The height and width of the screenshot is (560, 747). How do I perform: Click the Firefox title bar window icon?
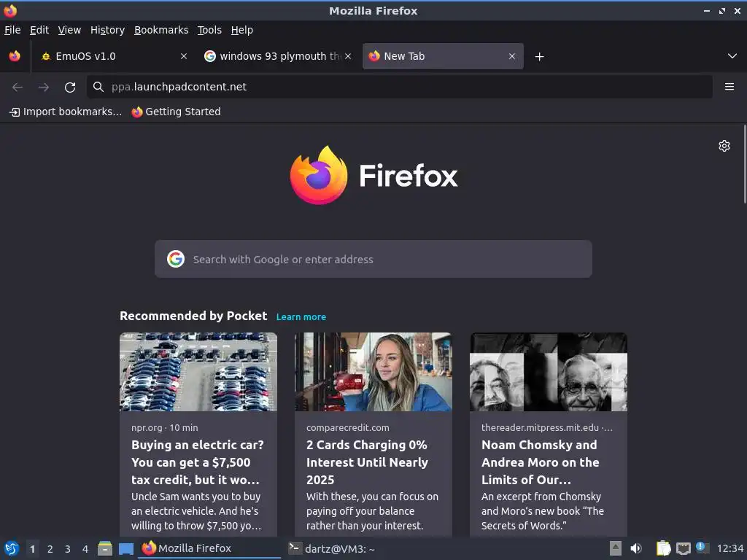point(10,10)
